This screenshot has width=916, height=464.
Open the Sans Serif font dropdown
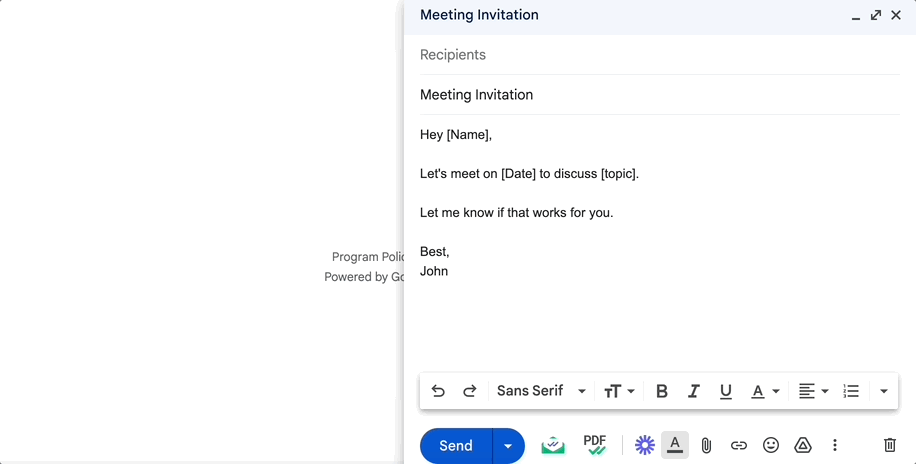point(541,391)
